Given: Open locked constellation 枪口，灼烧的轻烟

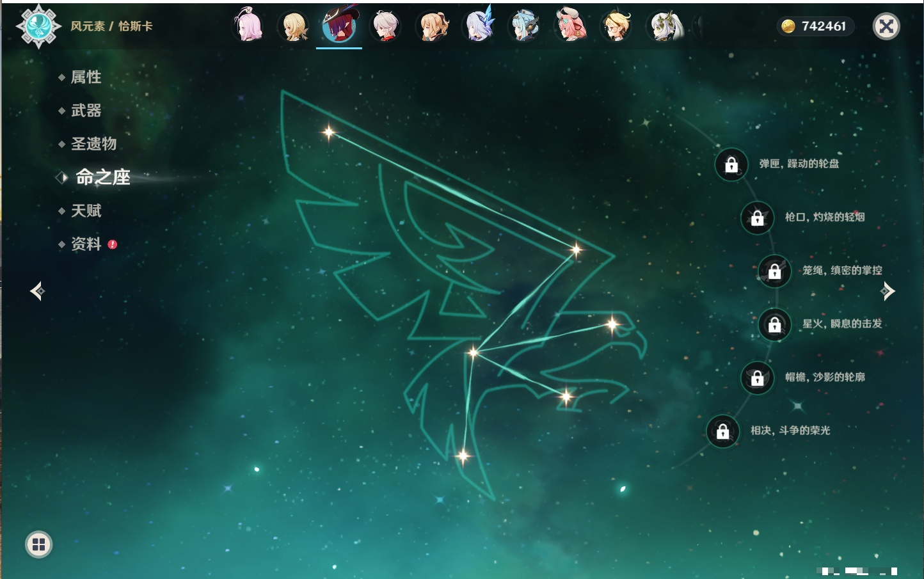Looking at the screenshot, I should (758, 218).
